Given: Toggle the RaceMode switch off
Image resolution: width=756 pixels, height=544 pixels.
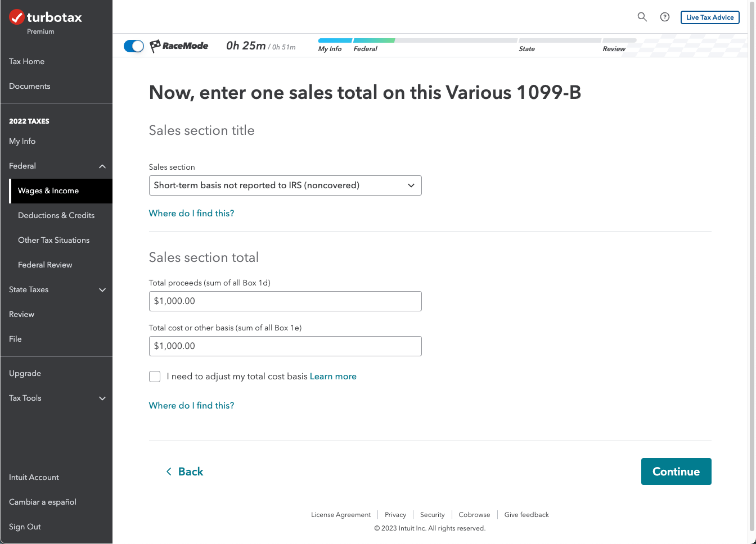Looking at the screenshot, I should pyautogui.click(x=134, y=46).
